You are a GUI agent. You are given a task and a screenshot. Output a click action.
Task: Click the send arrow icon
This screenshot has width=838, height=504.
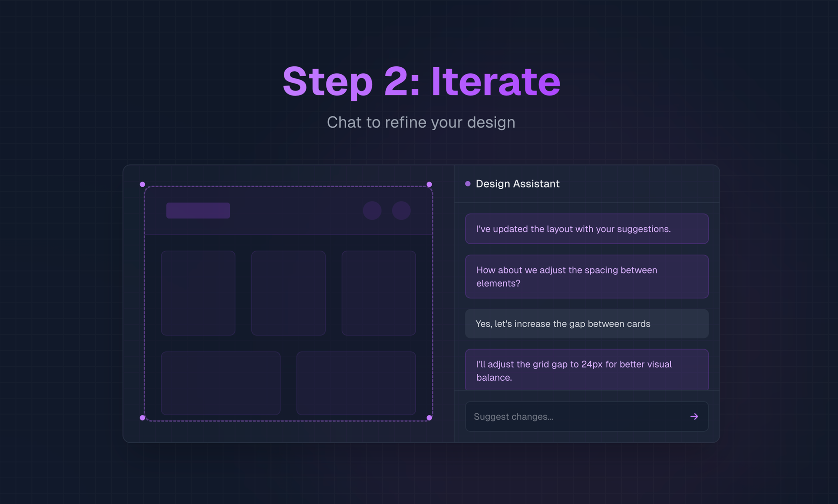[x=694, y=416]
